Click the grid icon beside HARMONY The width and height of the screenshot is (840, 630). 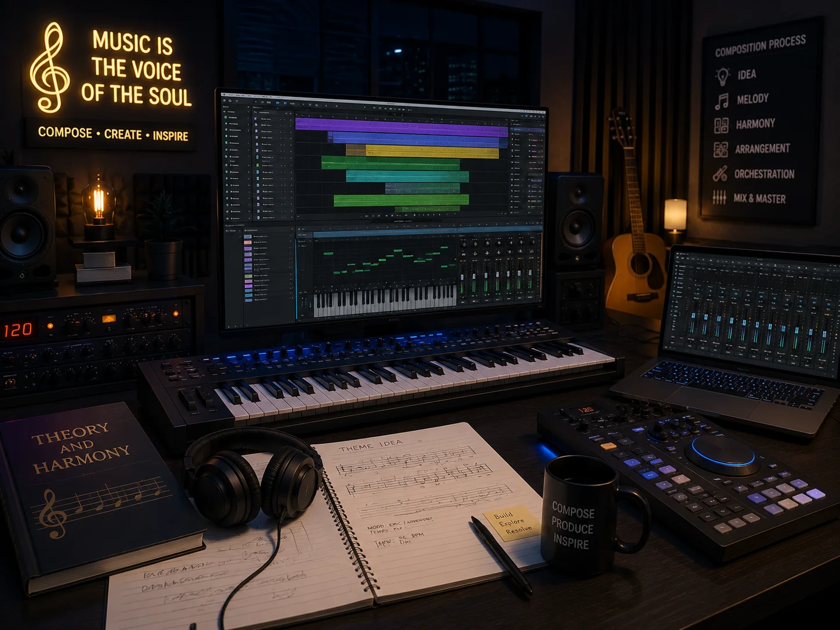pos(721,125)
